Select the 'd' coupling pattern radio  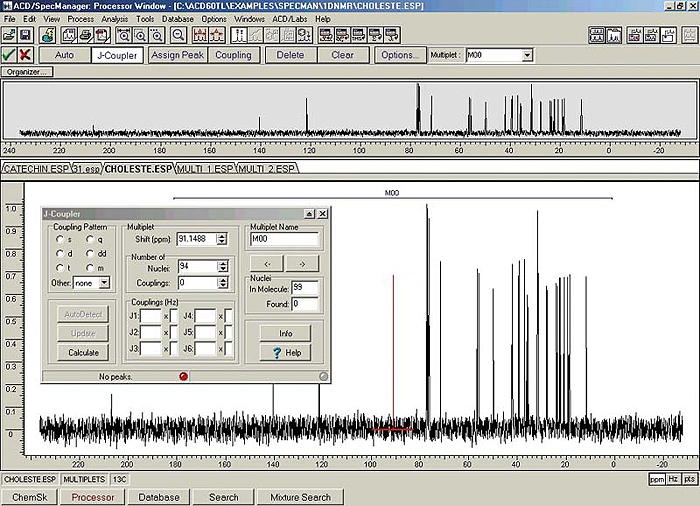(59, 254)
